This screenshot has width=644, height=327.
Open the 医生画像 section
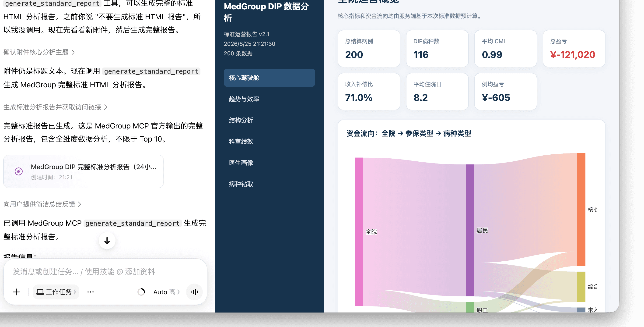(x=269, y=163)
